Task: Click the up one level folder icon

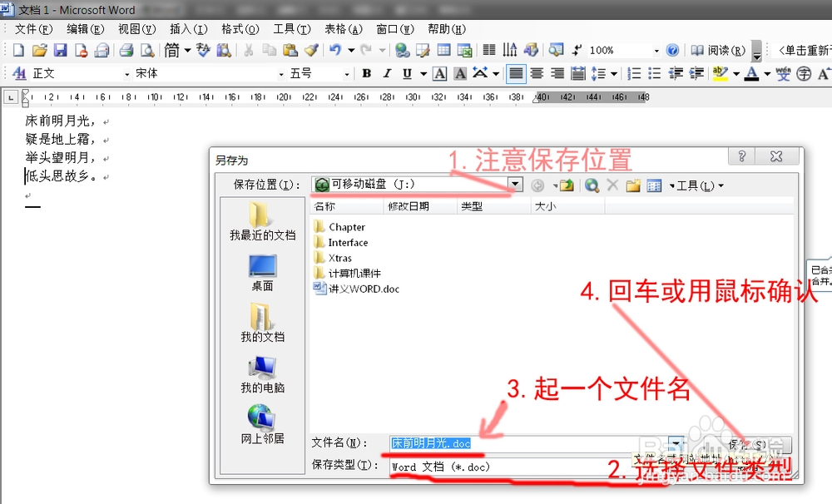Action: [x=567, y=185]
